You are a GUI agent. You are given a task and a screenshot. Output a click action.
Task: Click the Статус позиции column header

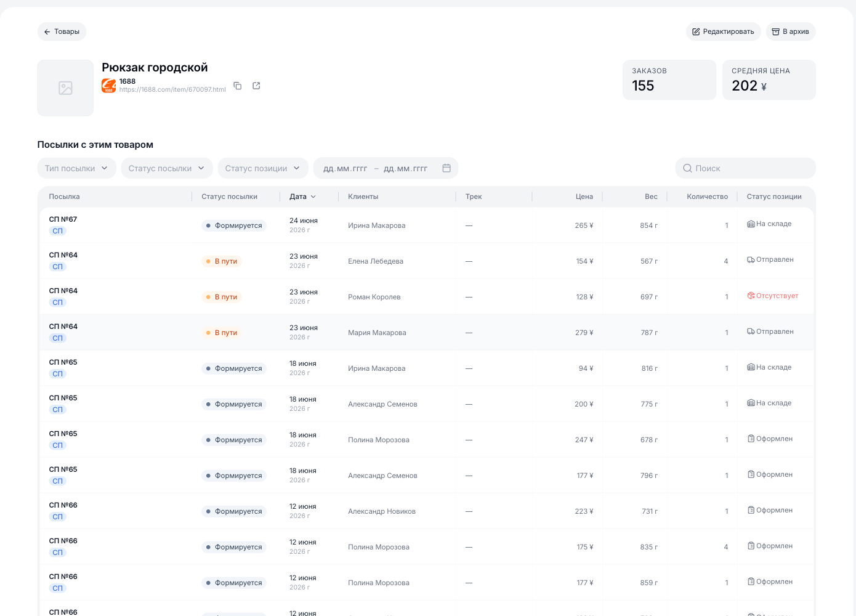(x=774, y=197)
